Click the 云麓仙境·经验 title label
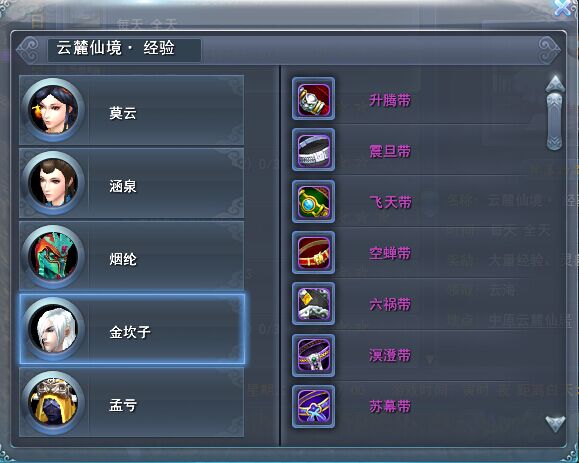 point(116,48)
